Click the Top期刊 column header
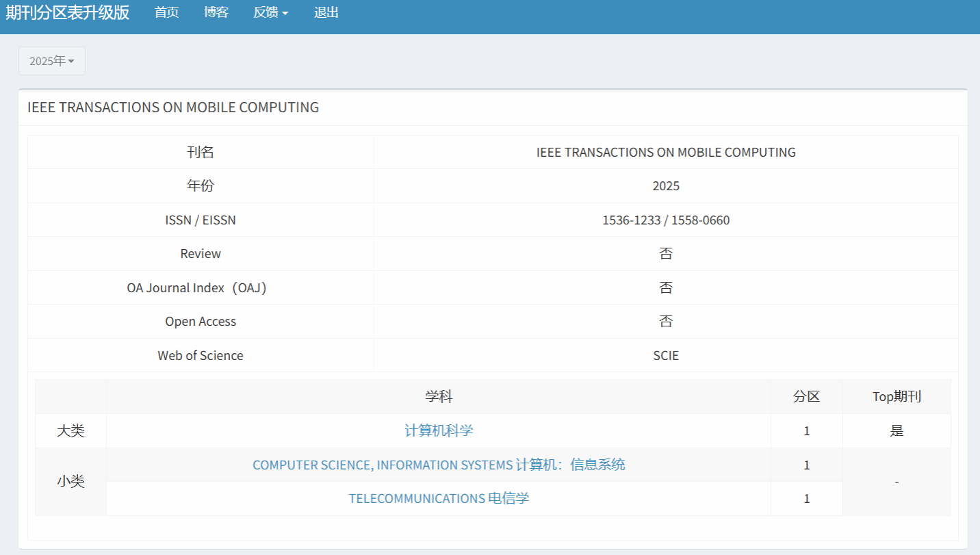 [897, 396]
